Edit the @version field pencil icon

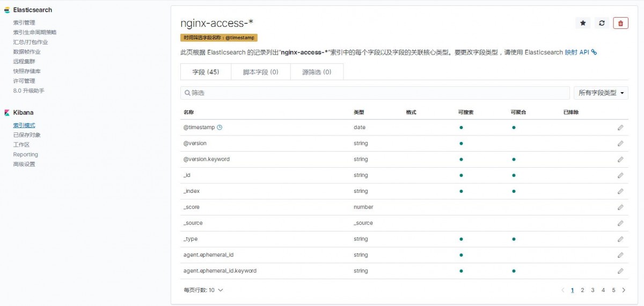[620, 144]
